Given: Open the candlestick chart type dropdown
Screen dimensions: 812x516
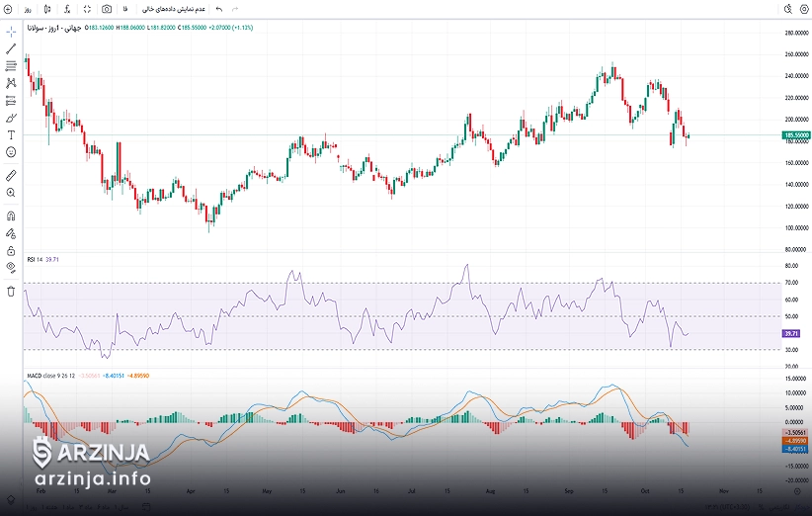Looking at the screenshot, I should (46, 9).
